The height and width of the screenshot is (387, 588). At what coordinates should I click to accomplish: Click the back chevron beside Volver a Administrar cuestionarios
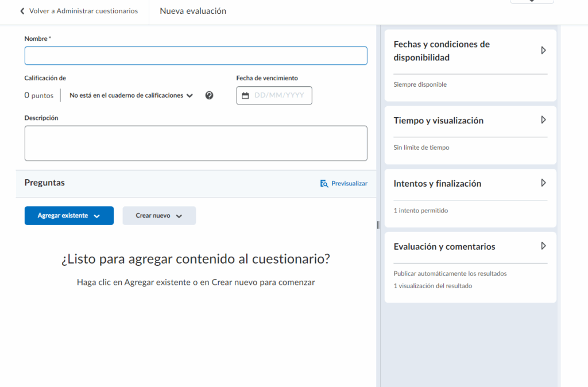22,11
